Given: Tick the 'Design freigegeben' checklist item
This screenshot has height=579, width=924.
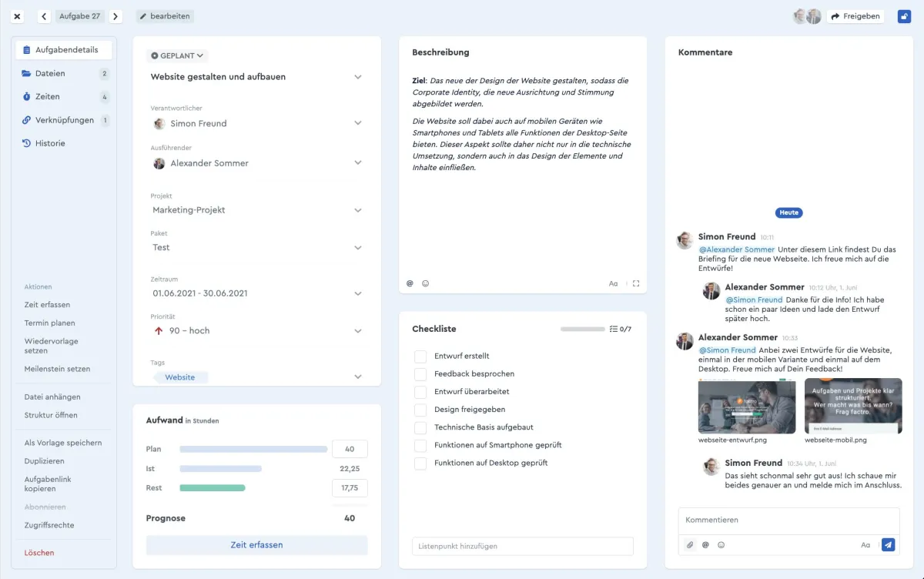Looking at the screenshot, I should click(x=420, y=410).
